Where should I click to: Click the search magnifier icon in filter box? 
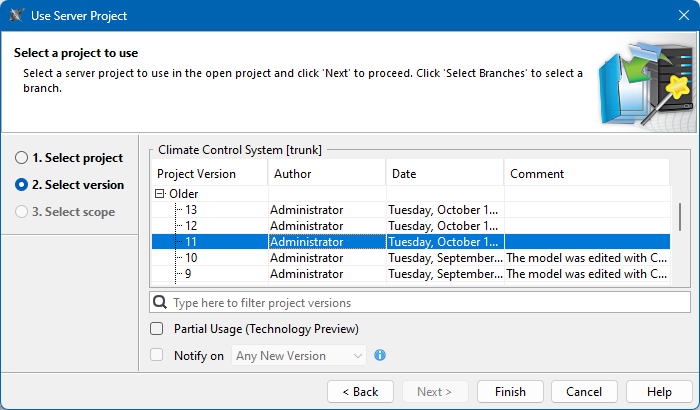(160, 302)
